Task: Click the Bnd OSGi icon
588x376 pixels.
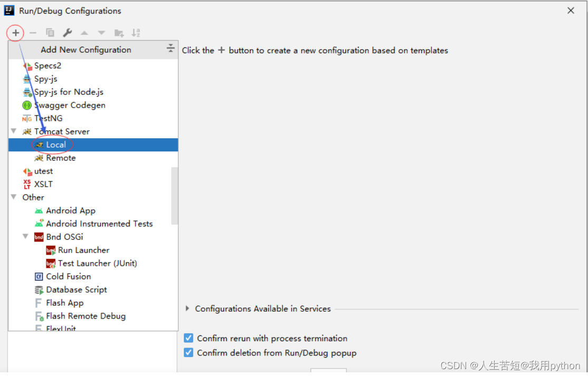Action: click(x=39, y=237)
